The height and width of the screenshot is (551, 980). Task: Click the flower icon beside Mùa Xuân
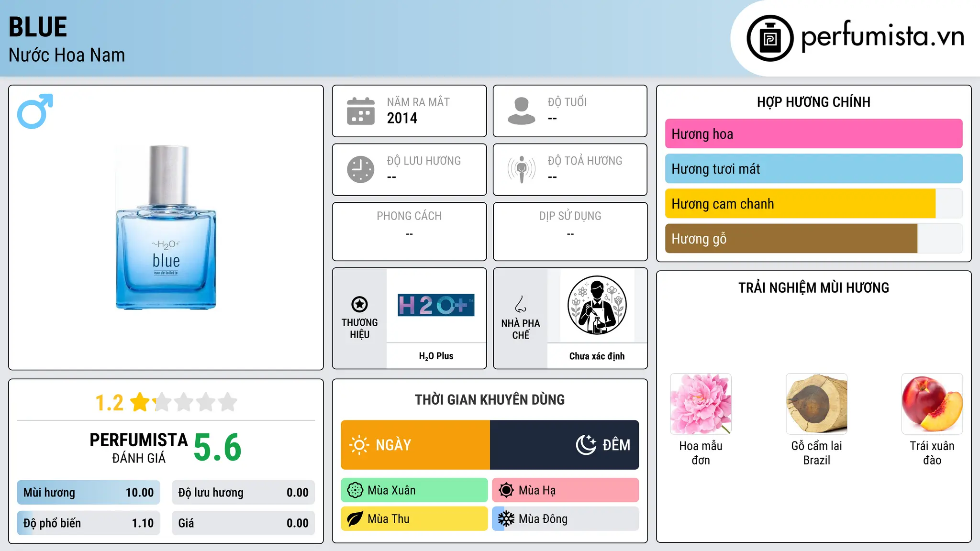355,490
